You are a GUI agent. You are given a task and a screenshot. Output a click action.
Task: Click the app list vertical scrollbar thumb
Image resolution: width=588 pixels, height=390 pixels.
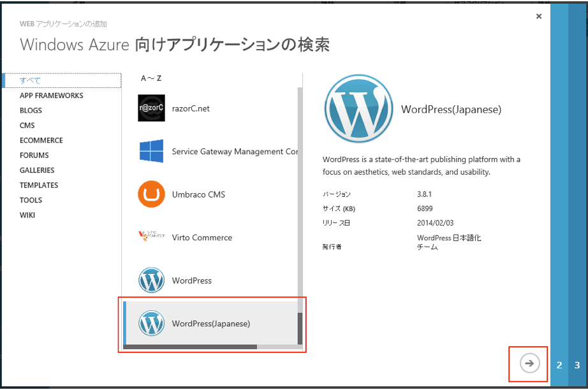(x=300, y=329)
